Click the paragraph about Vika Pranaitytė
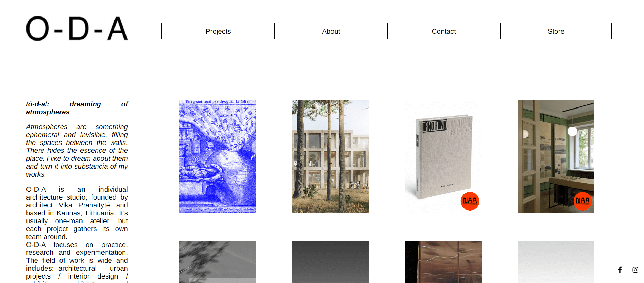Image resolution: width=644 pixels, height=283 pixels. pos(77,213)
